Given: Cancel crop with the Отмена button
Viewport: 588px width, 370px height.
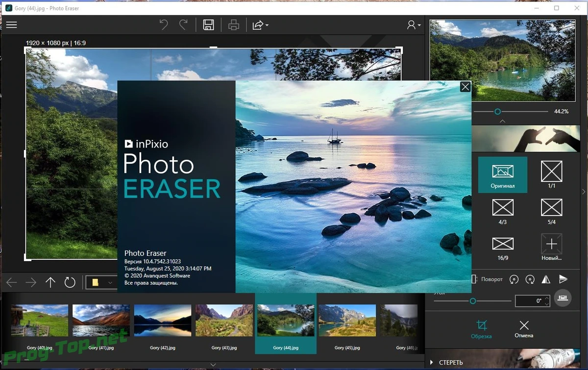Looking at the screenshot, I should coord(524,329).
